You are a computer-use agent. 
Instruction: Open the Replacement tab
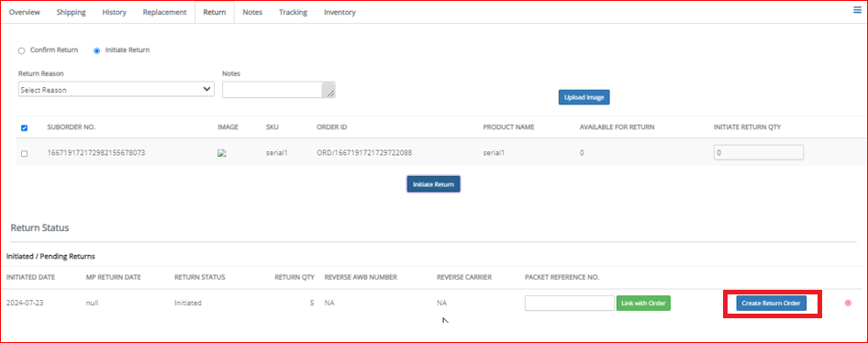click(x=164, y=12)
